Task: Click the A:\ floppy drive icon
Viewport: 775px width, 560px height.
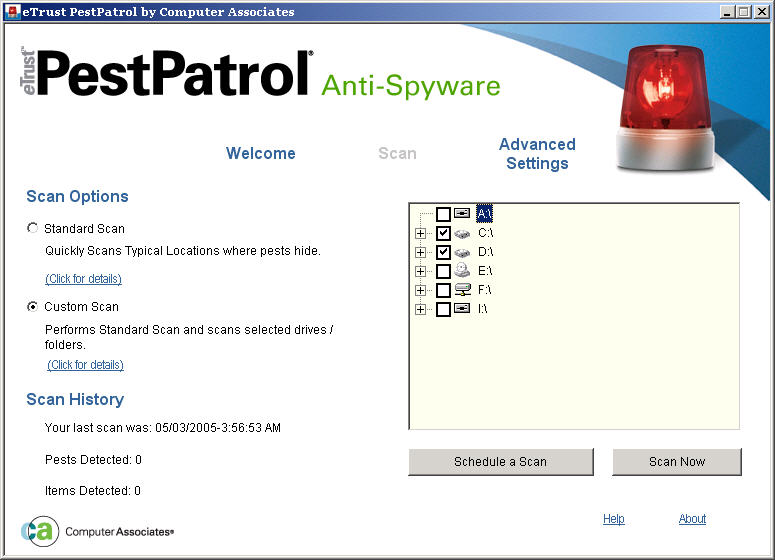Action: [462, 213]
